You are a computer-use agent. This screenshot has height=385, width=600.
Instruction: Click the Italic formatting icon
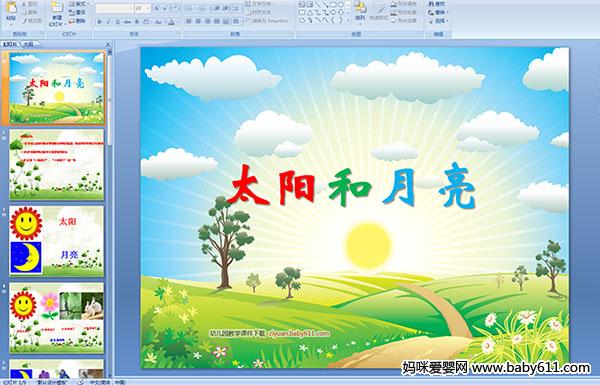108,22
